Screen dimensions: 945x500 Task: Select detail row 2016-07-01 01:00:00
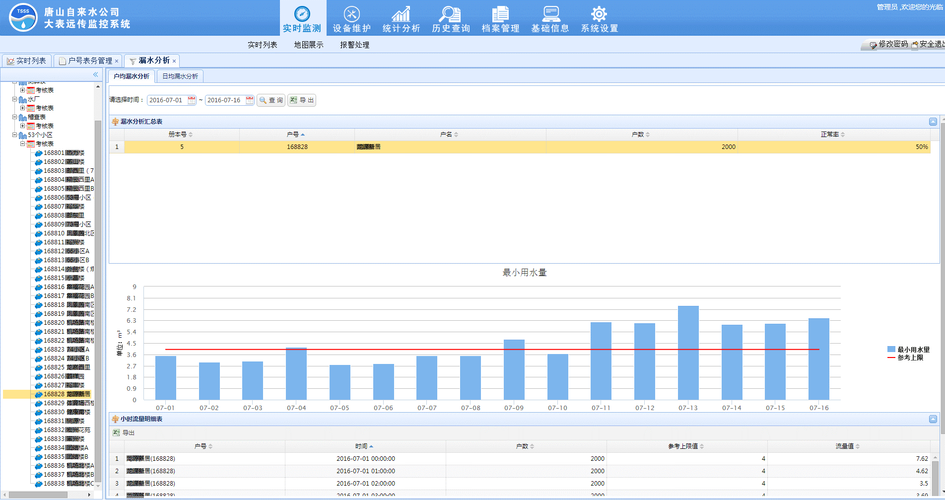pyautogui.click(x=520, y=471)
